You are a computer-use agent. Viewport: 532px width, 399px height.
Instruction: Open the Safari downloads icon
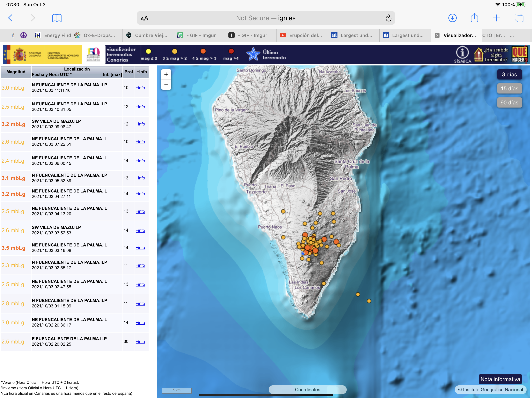click(452, 18)
